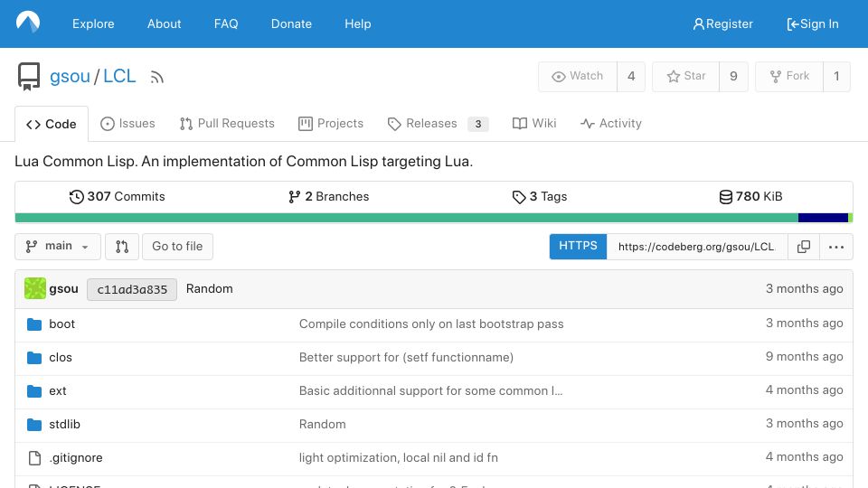Open the boot folder name
868x488 pixels.
click(x=62, y=324)
